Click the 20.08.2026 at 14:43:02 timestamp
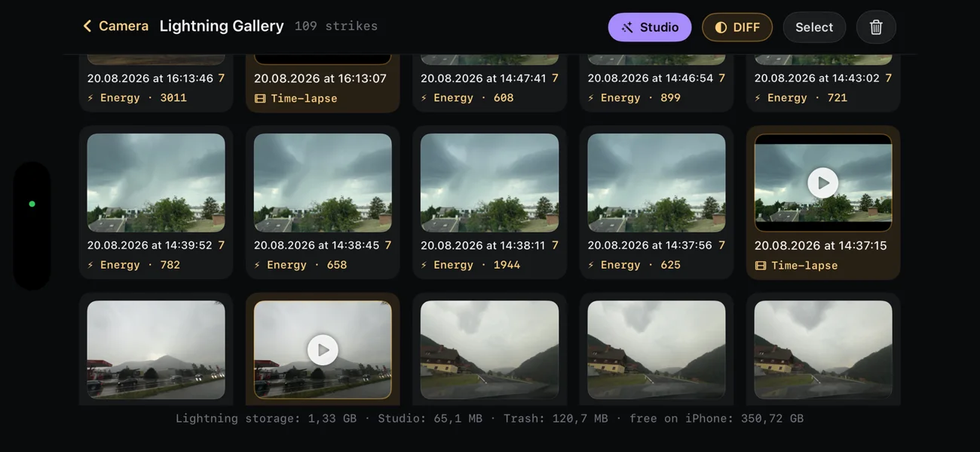The width and height of the screenshot is (980, 452). pos(818,78)
